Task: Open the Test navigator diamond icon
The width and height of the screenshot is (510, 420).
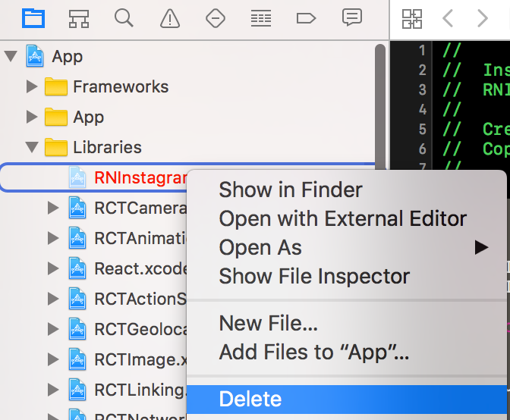Action: point(216,17)
